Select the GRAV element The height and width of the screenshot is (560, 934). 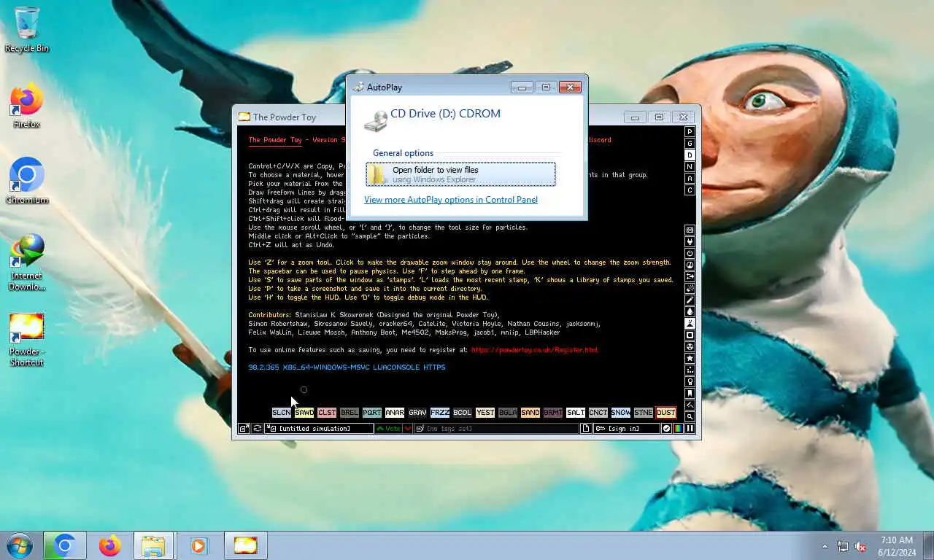[417, 413]
